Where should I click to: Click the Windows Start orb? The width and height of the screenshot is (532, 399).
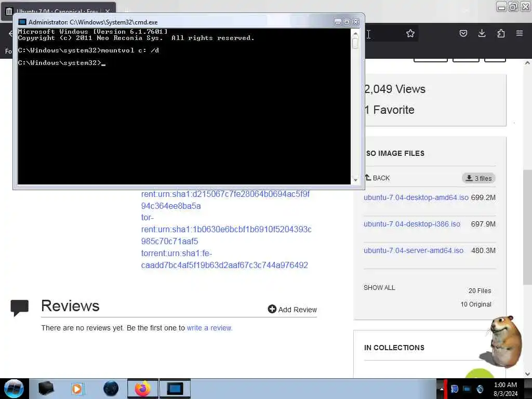click(14, 389)
